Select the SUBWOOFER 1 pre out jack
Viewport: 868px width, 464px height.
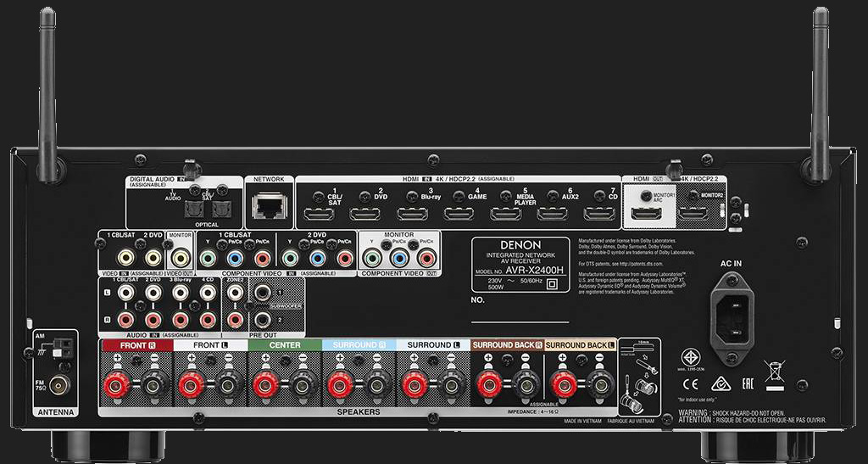point(263,293)
